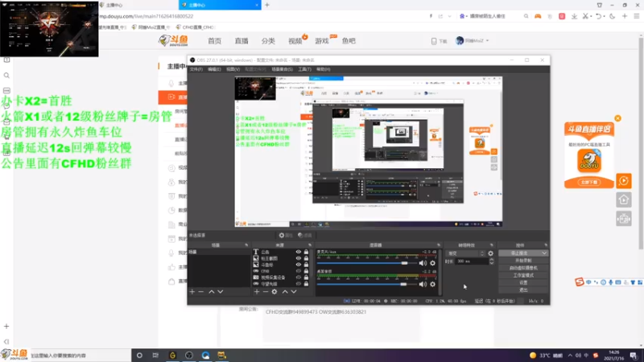Pop out Audio Mixer dock via header icon
Screen dimensions: 644x362
(439, 245)
